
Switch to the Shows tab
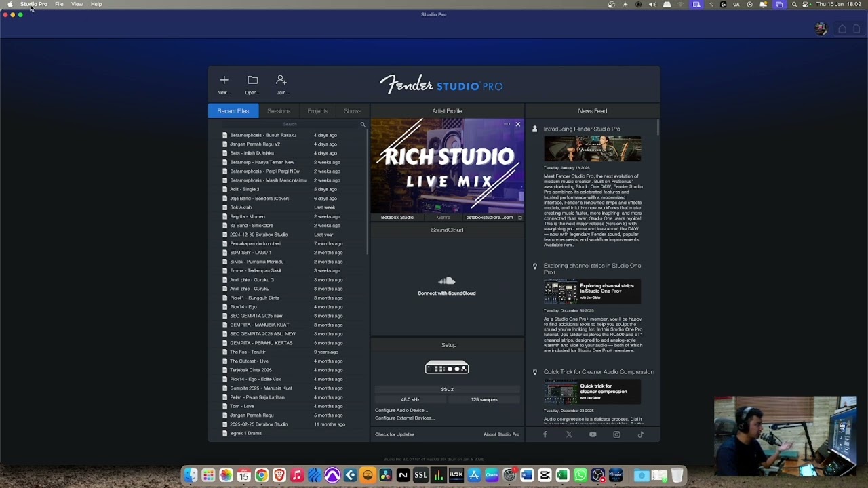click(353, 111)
